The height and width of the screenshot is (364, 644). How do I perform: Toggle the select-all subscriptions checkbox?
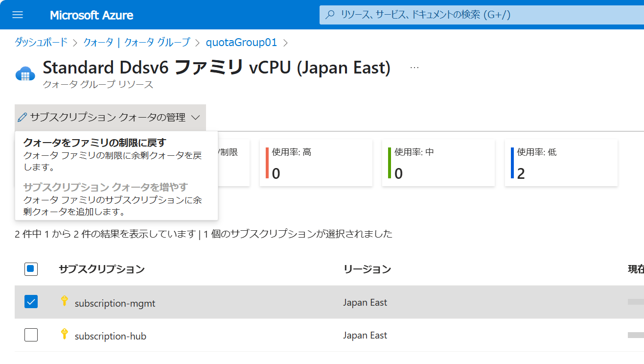[x=31, y=269]
